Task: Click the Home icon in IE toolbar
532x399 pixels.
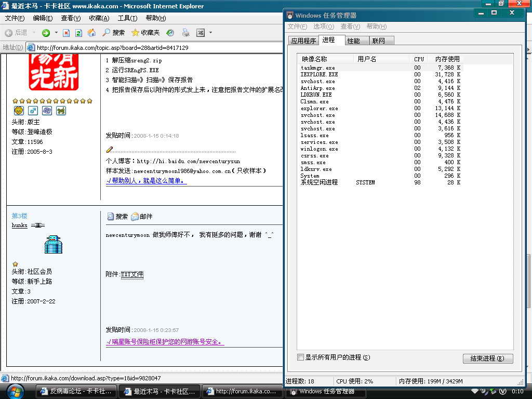Action: coord(91,33)
